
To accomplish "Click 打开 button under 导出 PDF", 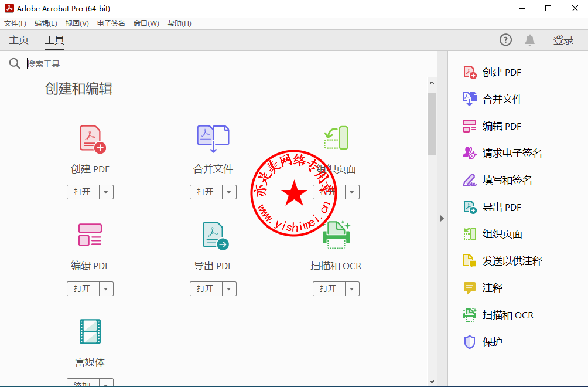I will pos(206,289).
